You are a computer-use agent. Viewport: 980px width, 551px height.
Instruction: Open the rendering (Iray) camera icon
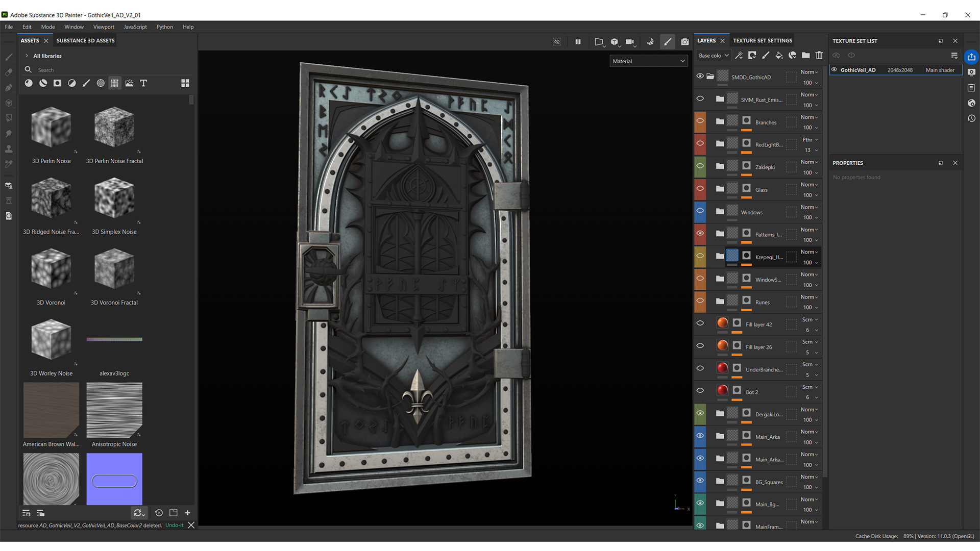point(684,42)
